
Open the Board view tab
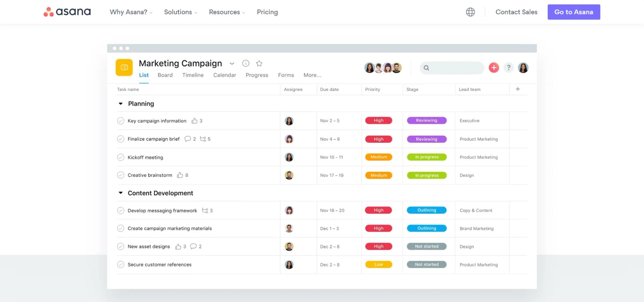165,75
